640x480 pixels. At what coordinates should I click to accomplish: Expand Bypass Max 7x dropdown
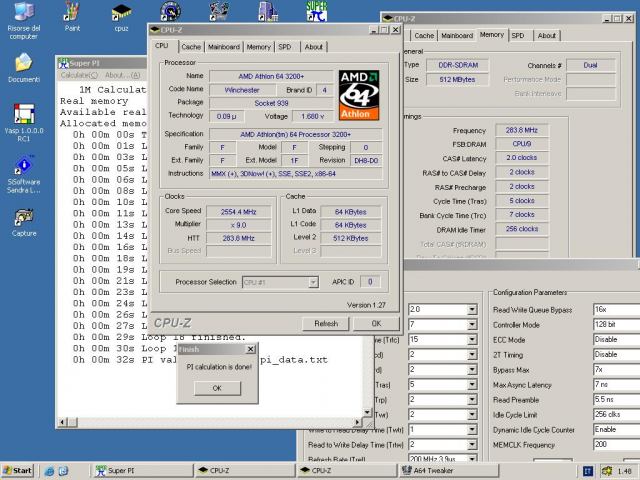tap(616, 370)
